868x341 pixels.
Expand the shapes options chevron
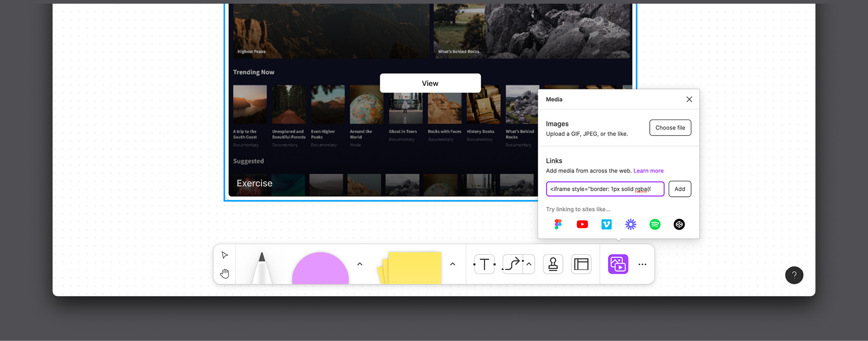[360, 264]
